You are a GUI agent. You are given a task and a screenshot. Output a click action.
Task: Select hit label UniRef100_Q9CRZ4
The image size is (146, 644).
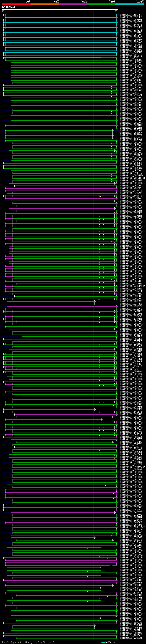131,95
